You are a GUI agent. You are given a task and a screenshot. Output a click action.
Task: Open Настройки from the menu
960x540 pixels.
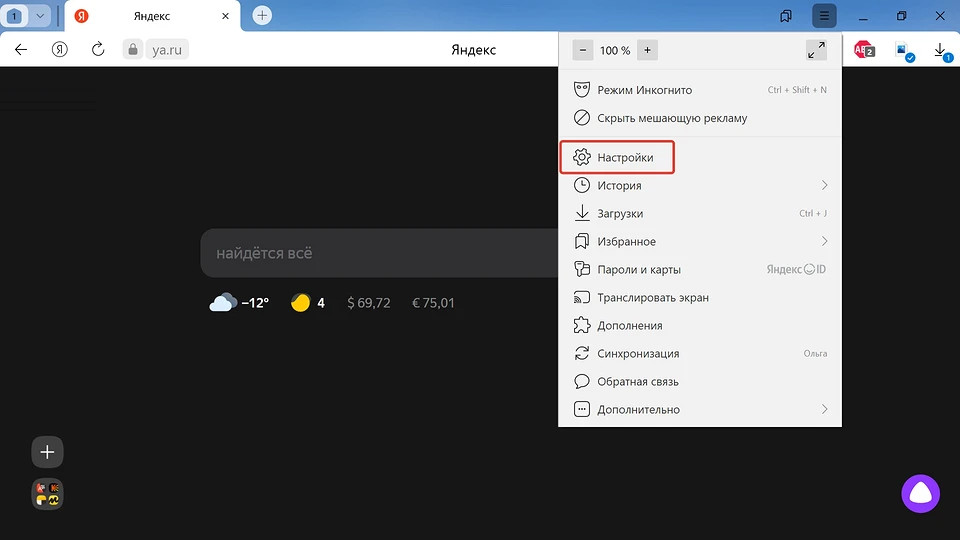[625, 158]
